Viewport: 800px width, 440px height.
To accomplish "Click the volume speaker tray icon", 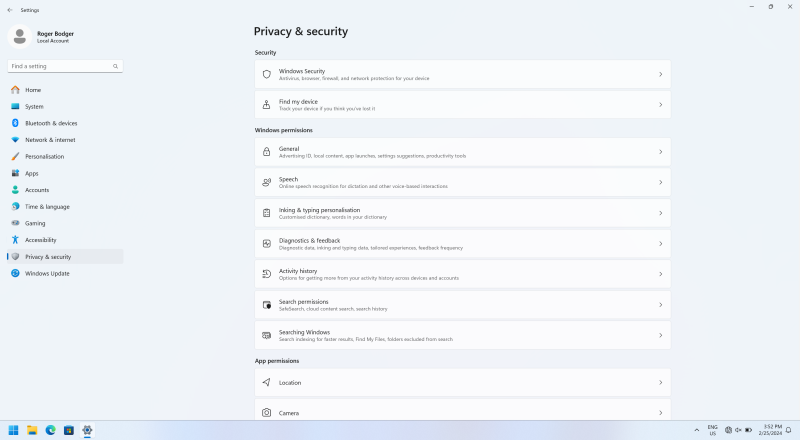I will (738, 430).
